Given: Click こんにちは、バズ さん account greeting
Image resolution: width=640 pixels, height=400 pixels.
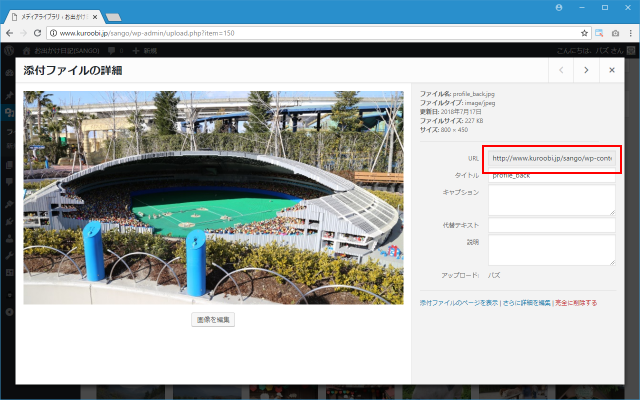Looking at the screenshot, I should click(x=590, y=51).
